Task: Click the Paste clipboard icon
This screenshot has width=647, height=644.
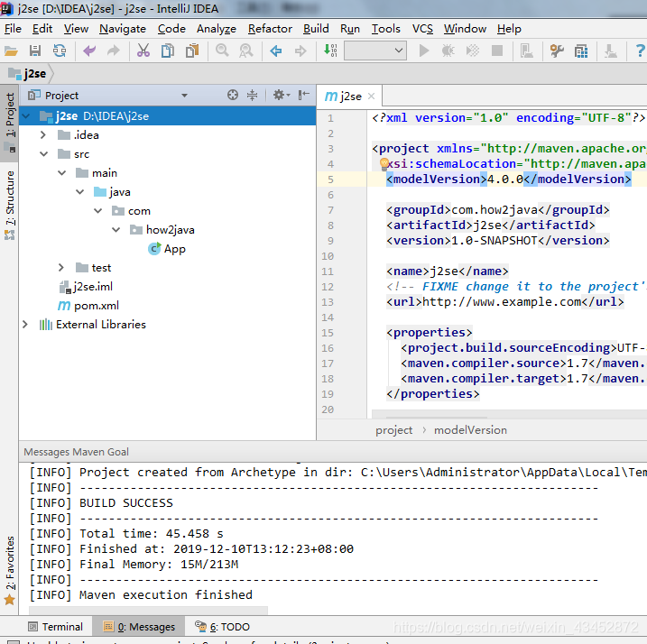Action: click(192, 51)
